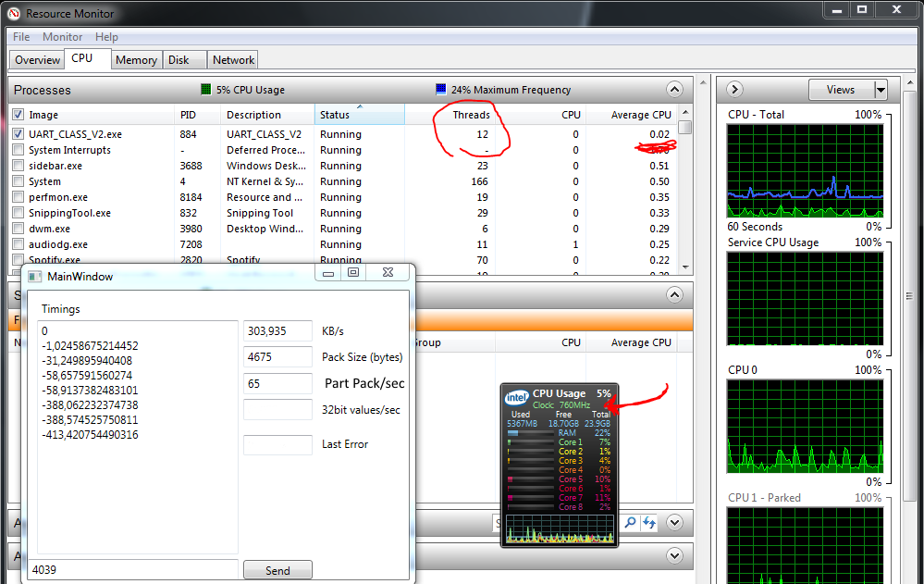Click the Resource Monitor title bar icon

point(14,13)
